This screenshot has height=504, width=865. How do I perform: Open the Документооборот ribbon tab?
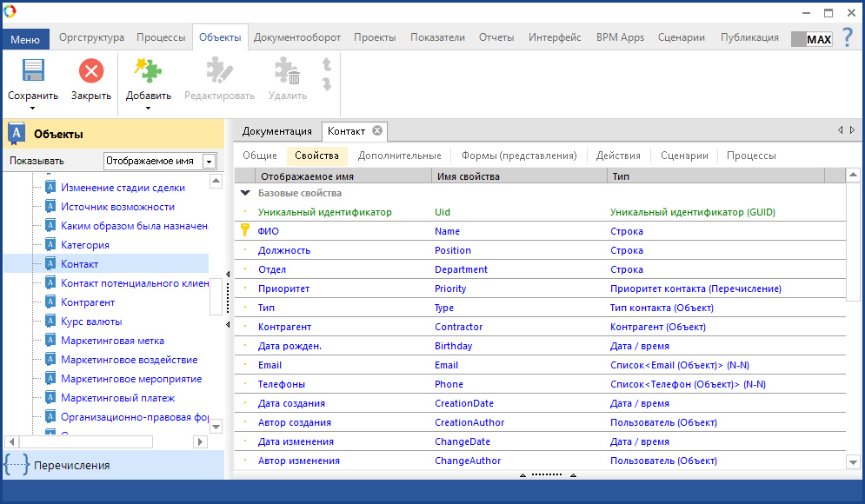[x=296, y=37]
